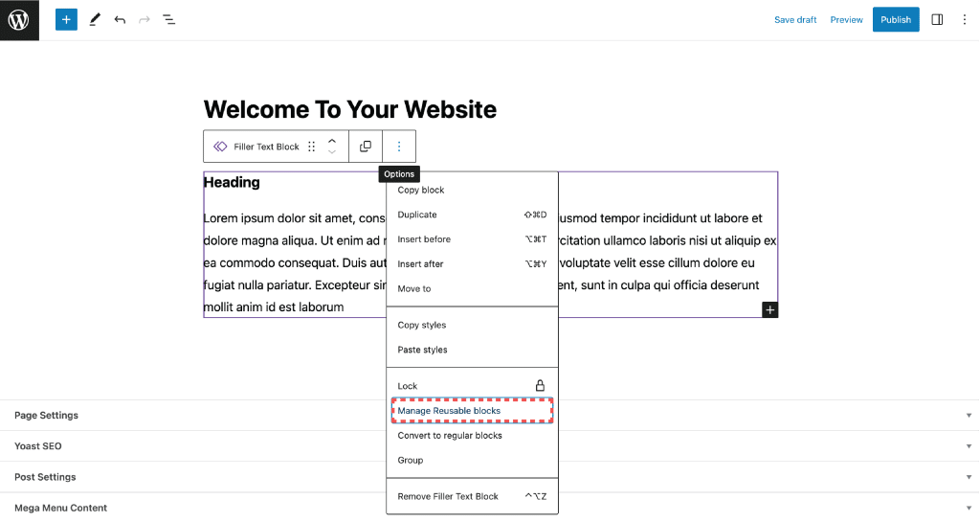Click the Filler Text Block type icon
Image resolution: width=980 pixels, height=522 pixels.
tap(220, 147)
